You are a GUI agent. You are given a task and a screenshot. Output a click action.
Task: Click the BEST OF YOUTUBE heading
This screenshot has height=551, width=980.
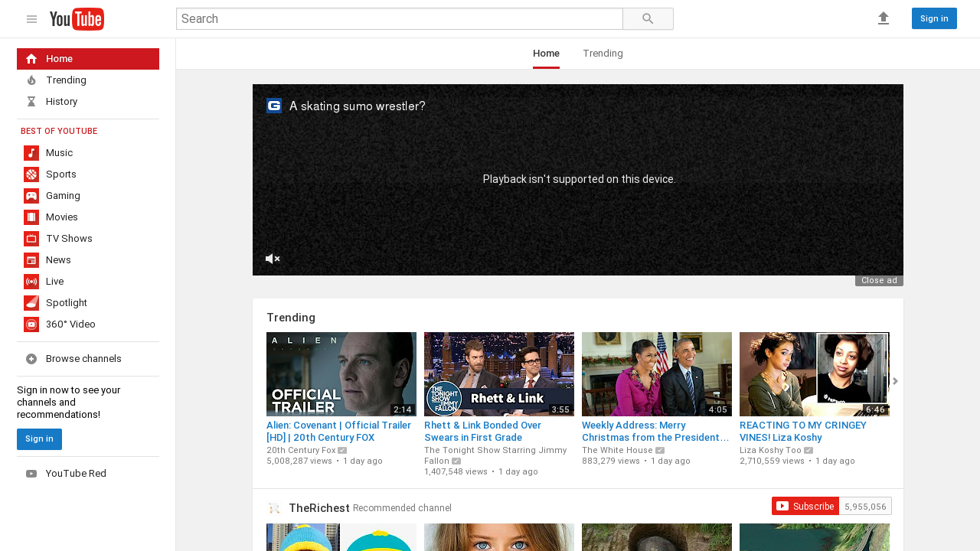59,132
